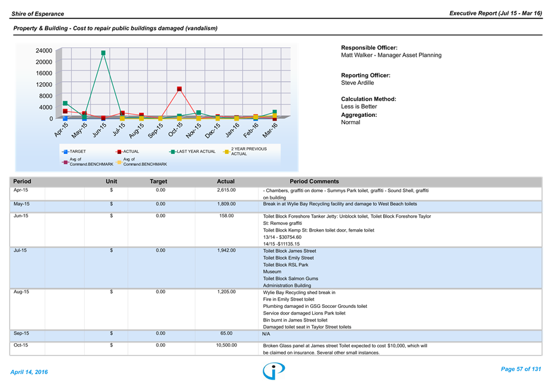Click the ACTUAL legend red marker
554x392 pixels.
[119, 152]
